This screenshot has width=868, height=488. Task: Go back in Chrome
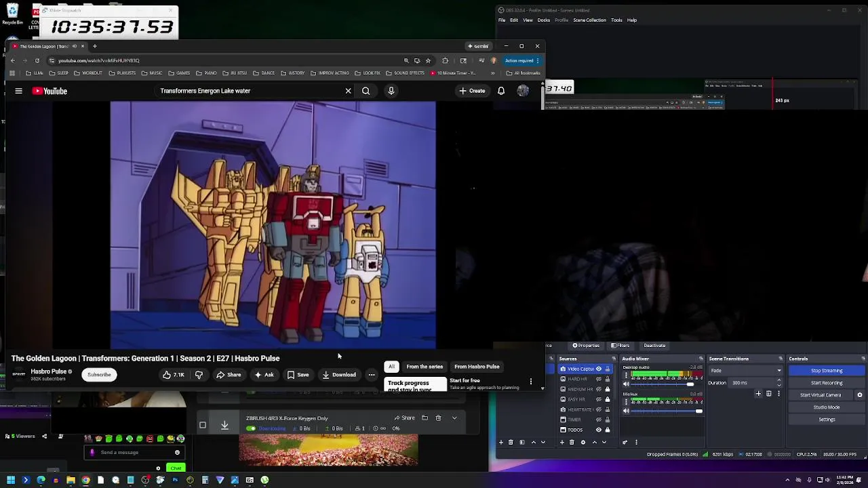[12, 60]
